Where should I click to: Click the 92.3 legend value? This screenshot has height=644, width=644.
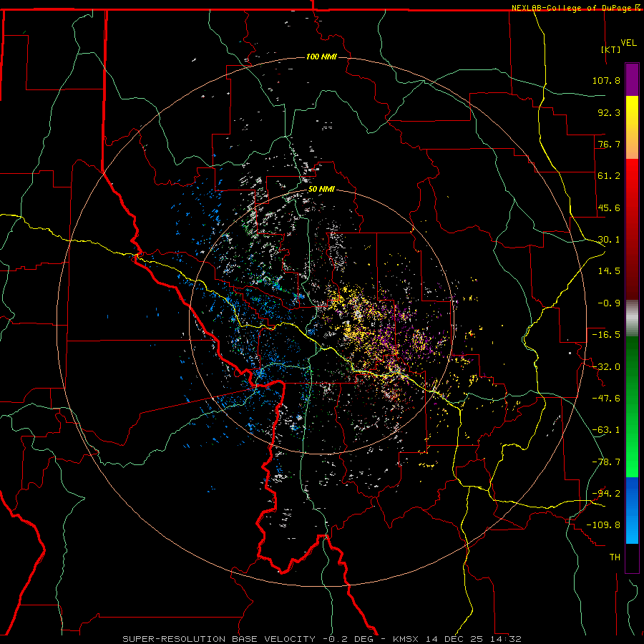[609, 112]
